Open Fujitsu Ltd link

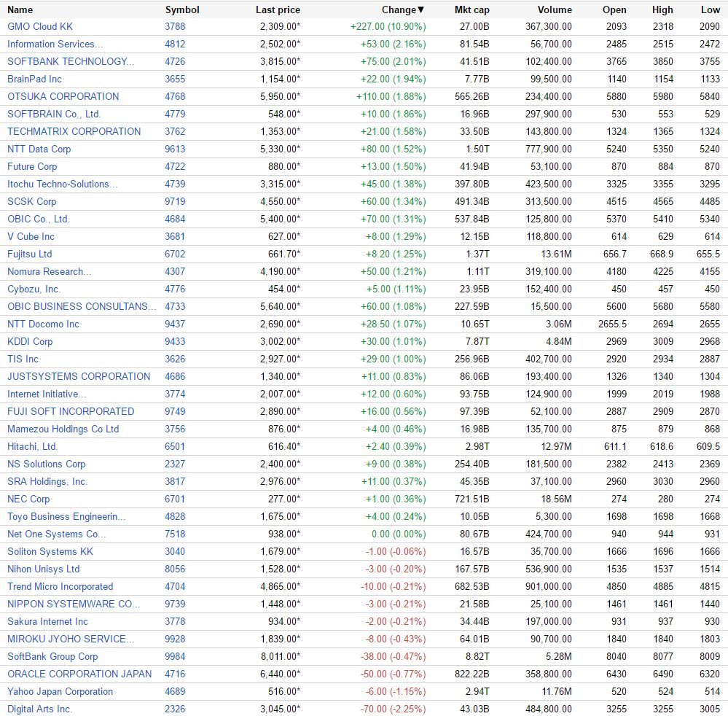(30, 254)
